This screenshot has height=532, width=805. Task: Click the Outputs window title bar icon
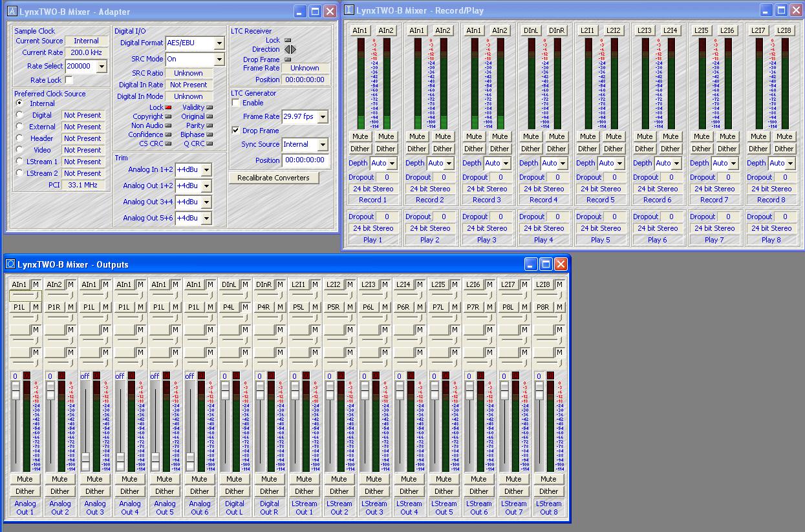click(10, 264)
